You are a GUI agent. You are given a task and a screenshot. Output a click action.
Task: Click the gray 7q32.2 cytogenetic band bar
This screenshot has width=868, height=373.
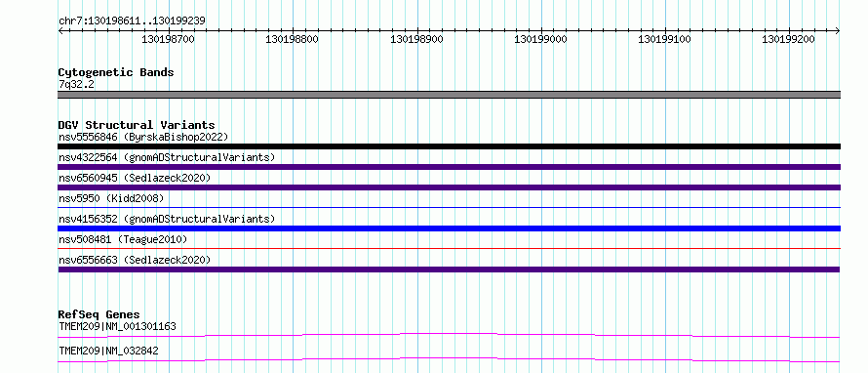(x=449, y=95)
